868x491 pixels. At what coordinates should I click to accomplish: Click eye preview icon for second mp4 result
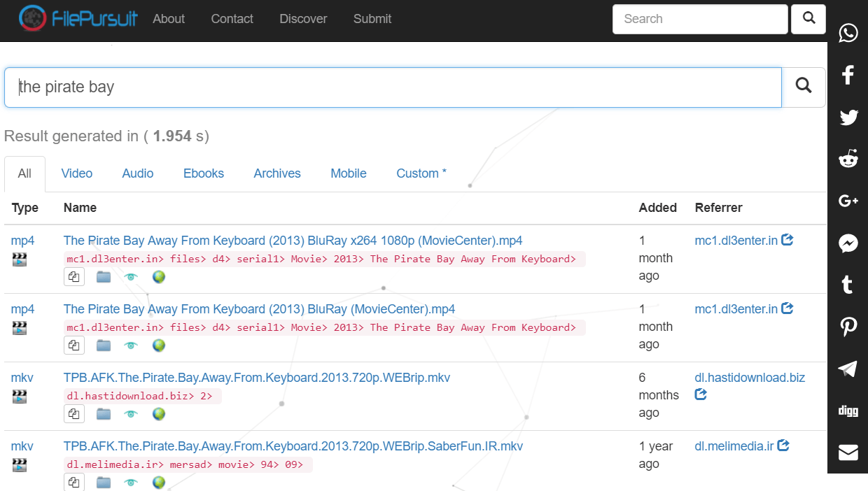[x=131, y=346]
